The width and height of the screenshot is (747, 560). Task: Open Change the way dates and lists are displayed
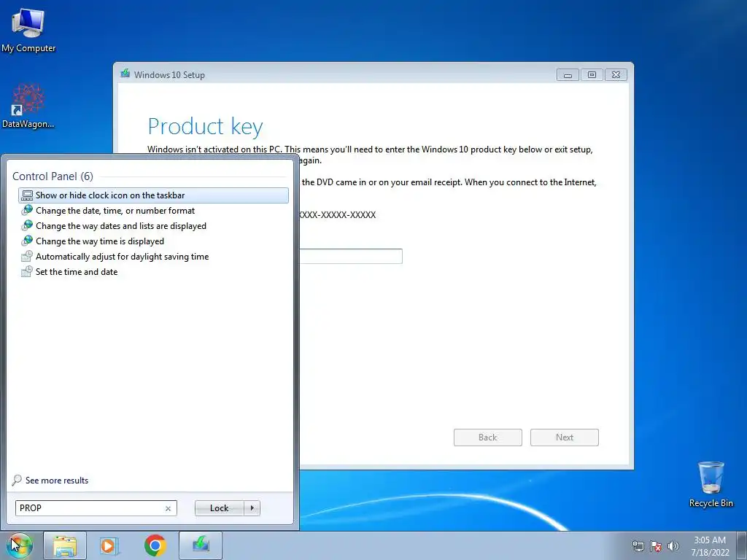[153, 226]
